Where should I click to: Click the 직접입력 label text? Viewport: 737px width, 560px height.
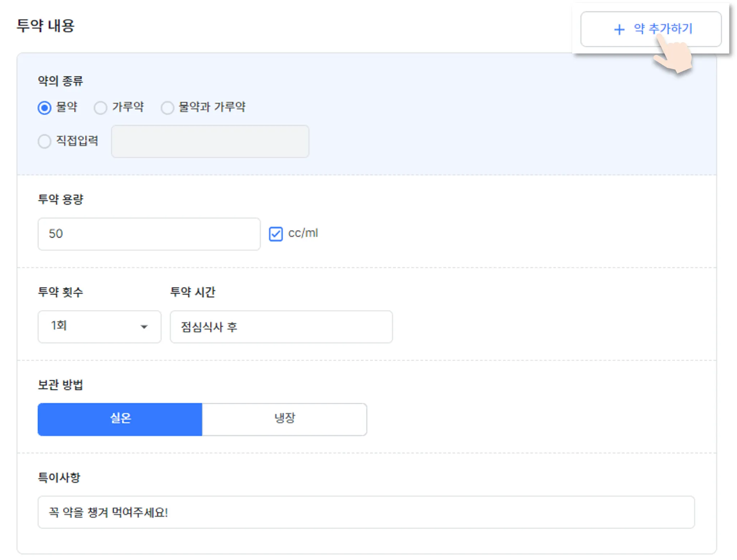pyautogui.click(x=77, y=141)
